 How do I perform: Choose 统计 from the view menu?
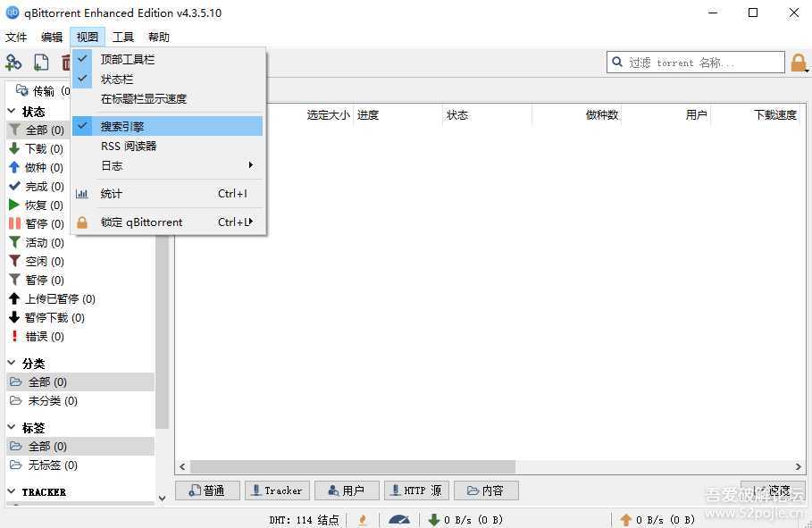tap(112, 194)
